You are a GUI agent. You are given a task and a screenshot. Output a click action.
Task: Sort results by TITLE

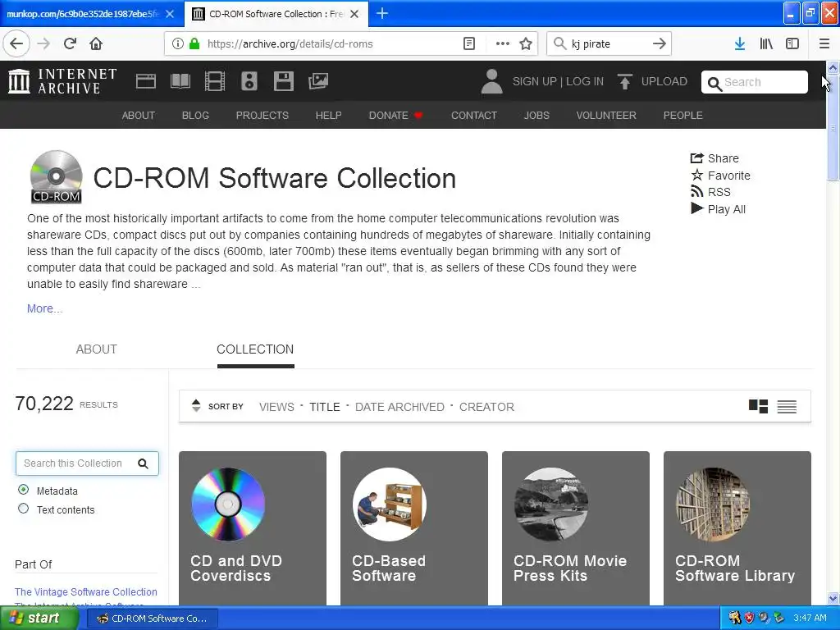tap(325, 407)
